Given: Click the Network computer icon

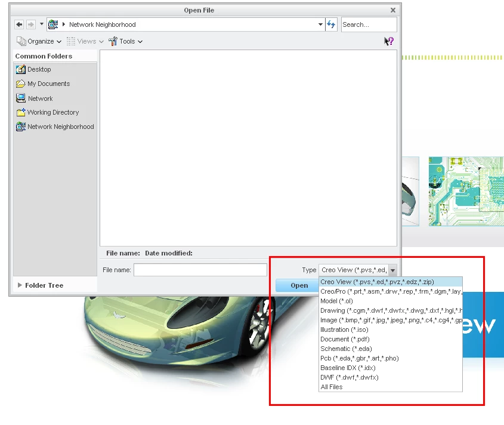Looking at the screenshot, I should tap(20, 98).
